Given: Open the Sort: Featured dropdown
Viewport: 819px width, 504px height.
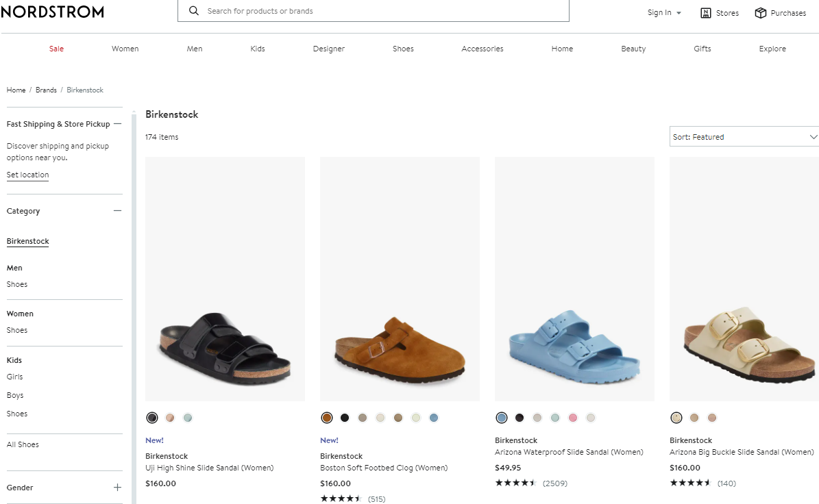Looking at the screenshot, I should pyautogui.click(x=744, y=137).
